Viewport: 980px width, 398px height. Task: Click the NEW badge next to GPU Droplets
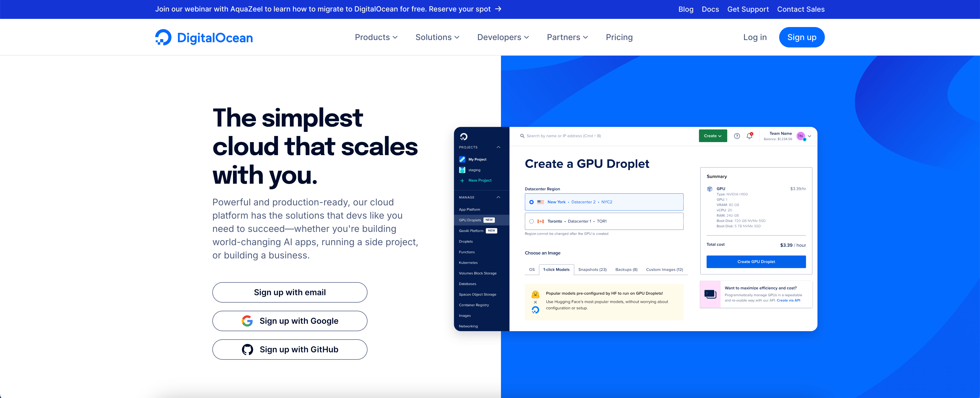click(489, 220)
